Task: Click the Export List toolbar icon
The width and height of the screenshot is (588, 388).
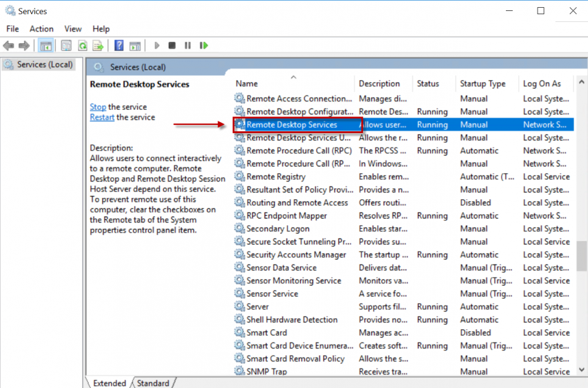Action: [98, 45]
